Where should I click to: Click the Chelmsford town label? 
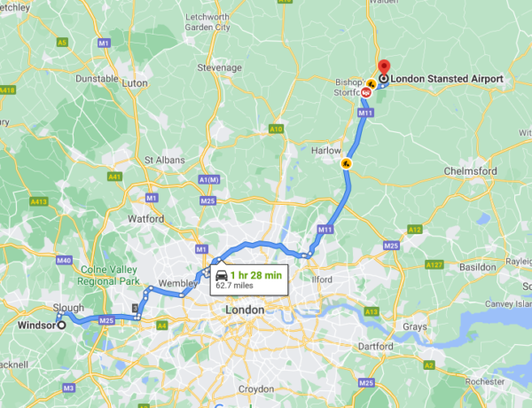[x=470, y=171]
